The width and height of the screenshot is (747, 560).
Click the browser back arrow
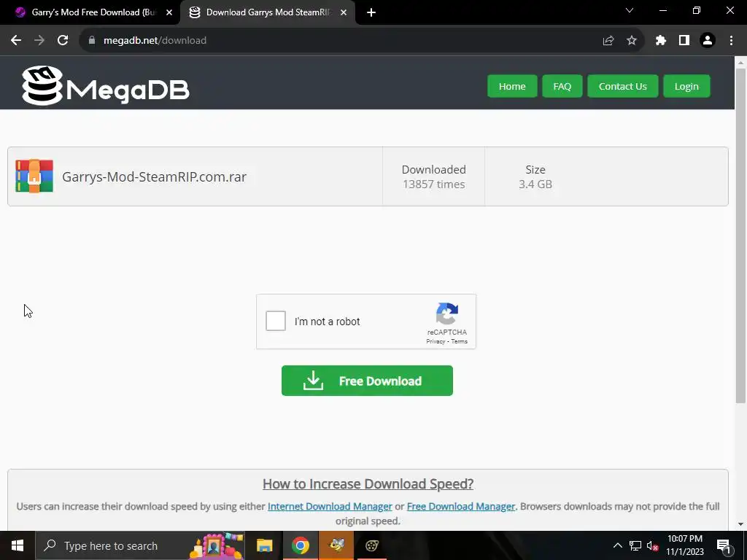tap(16, 41)
